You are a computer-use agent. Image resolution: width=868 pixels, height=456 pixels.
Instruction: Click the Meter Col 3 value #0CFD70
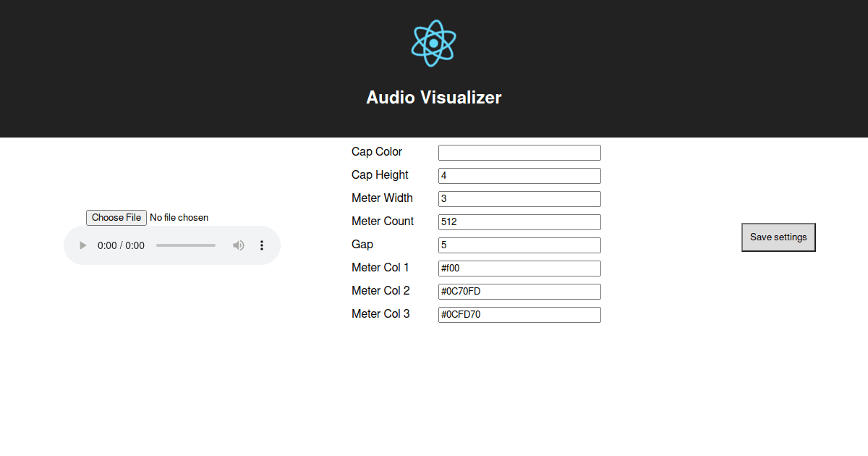pyautogui.click(x=519, y=314)
